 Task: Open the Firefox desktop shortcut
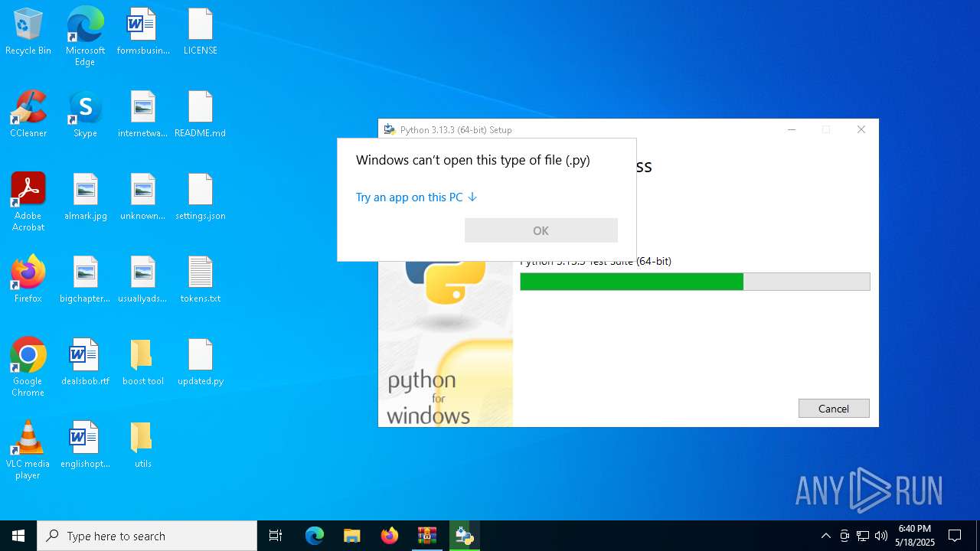[x=28, y=280]
